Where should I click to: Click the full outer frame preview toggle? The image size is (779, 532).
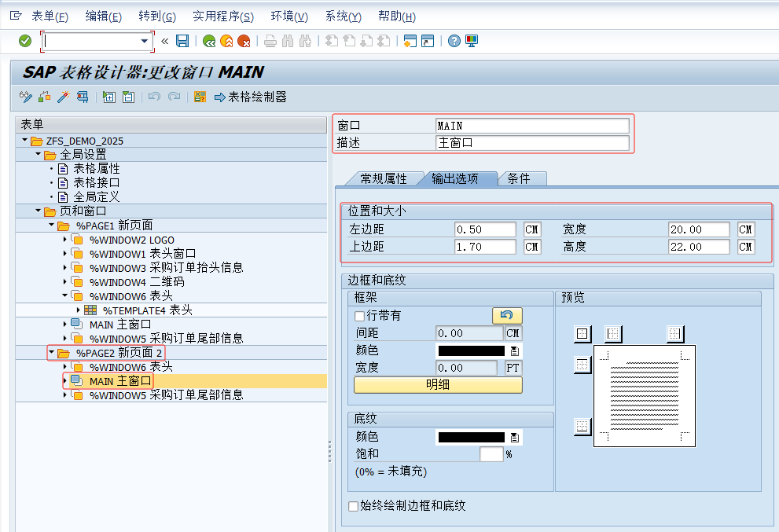tap(582, 334)
